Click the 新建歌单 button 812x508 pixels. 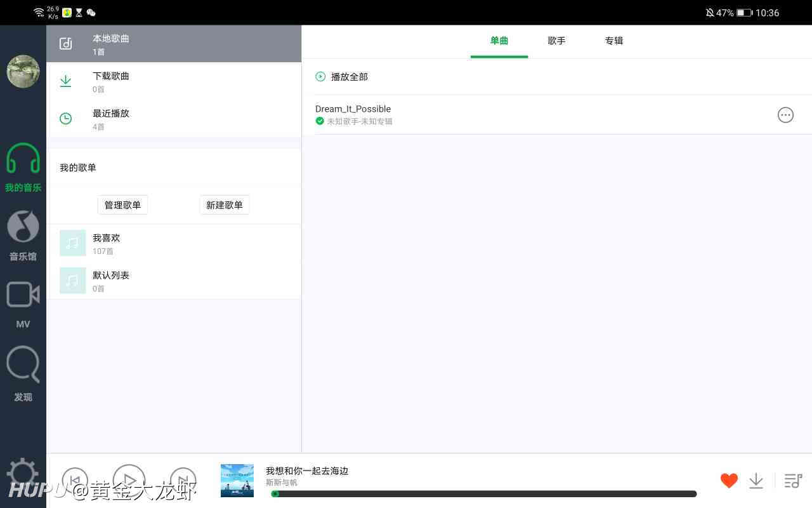[225, 205]
